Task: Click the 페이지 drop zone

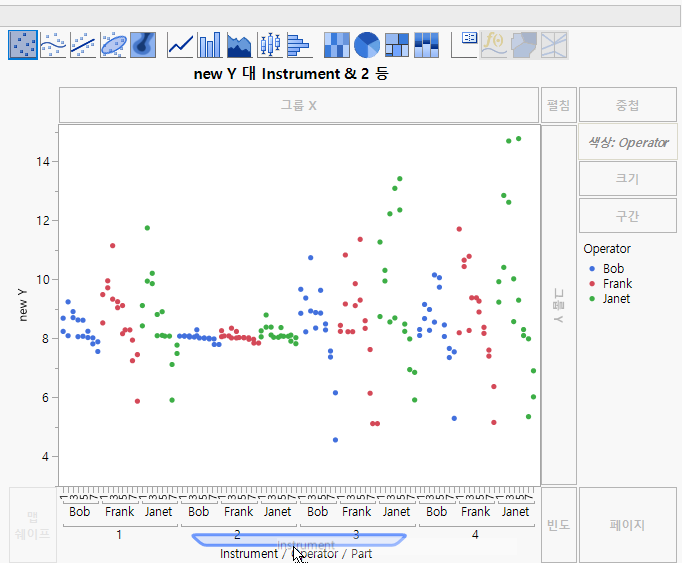Action: pos(627,525)
